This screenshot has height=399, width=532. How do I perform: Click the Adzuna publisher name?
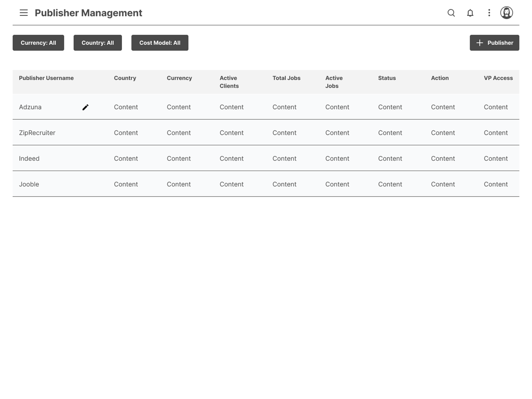(30, 107)
